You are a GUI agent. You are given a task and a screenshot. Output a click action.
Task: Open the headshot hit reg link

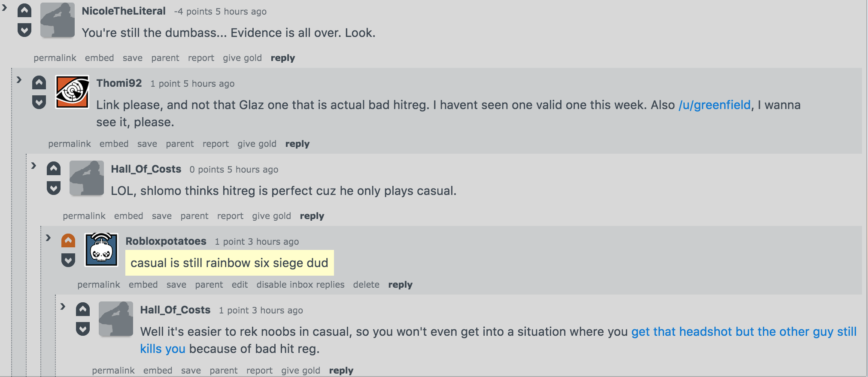(x=498, y=340)
